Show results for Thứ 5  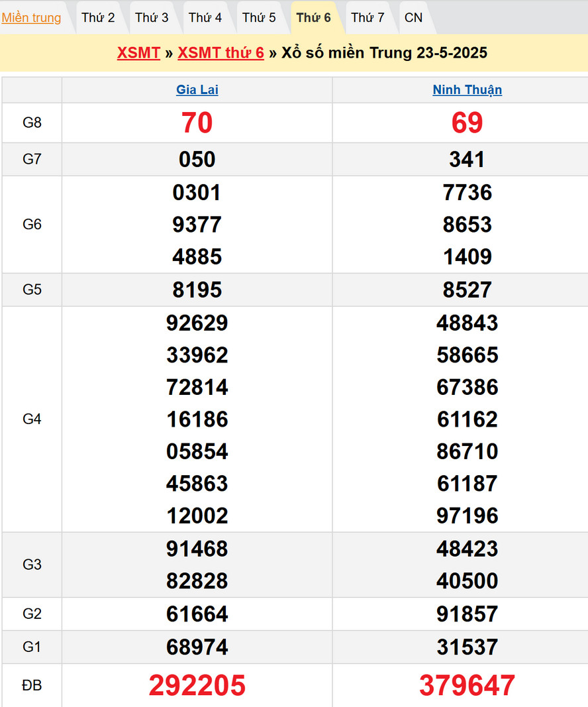tap(259, 18)
